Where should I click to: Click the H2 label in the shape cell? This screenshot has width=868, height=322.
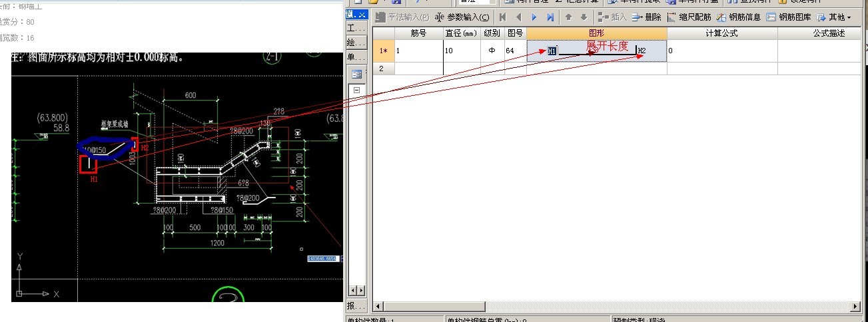click(642, 51)
